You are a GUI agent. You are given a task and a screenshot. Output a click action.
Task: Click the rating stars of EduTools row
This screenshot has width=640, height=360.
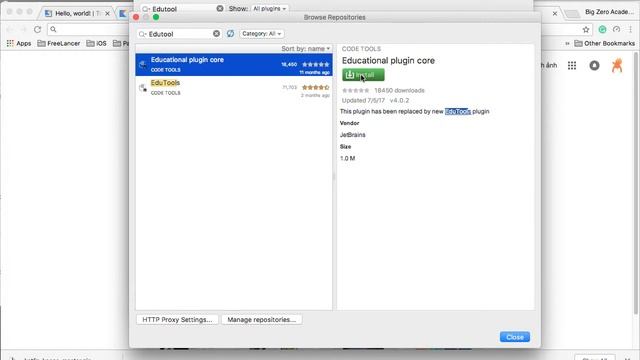tap(316, 87)
